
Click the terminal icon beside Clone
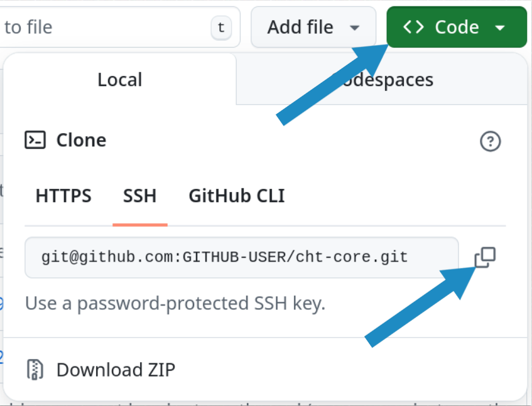(x=35, y=140)
